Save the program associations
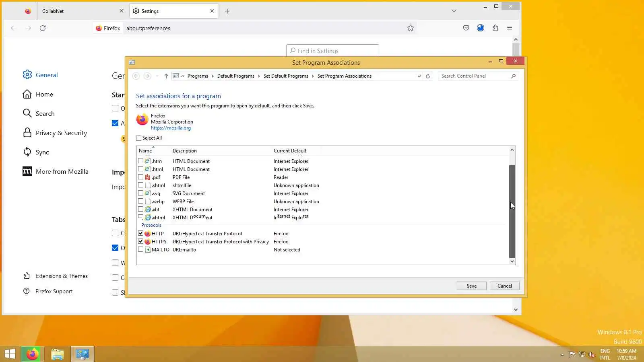The image size is (644, 362). pyautogui.click(x=472, y=286)
